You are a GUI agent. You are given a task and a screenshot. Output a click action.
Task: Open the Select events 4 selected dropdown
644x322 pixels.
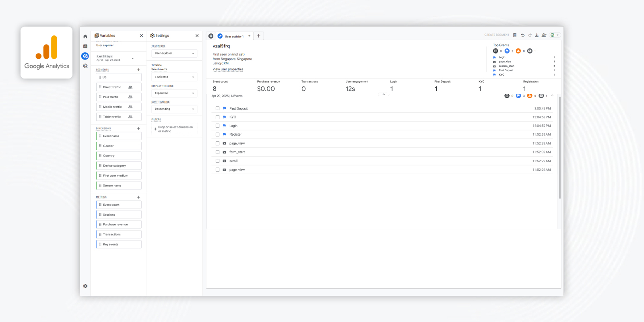[174, 77]
